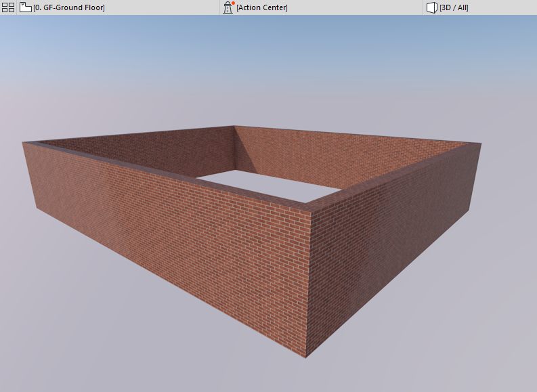The height and width of the screenshot is (392, 537).
Task: Click the 3D window icon on 3D tab
Action: tap(431, 7)
